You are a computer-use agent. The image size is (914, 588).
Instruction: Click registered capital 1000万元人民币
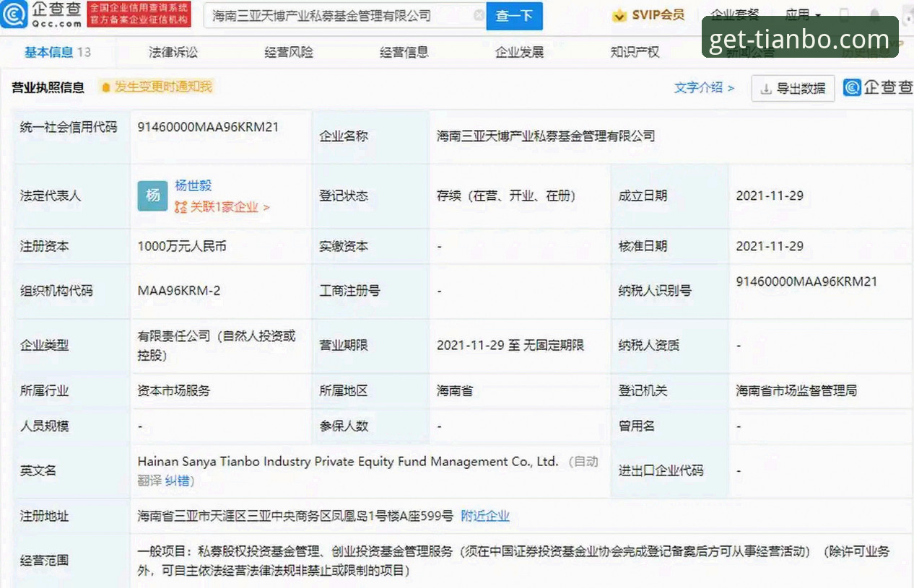coord(182,246)
